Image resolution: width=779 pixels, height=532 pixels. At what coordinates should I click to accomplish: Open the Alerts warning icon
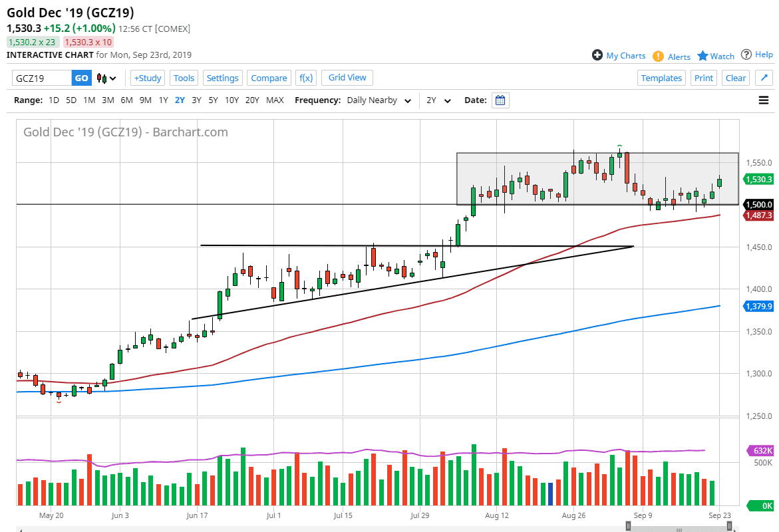click(x=658, y=57)
